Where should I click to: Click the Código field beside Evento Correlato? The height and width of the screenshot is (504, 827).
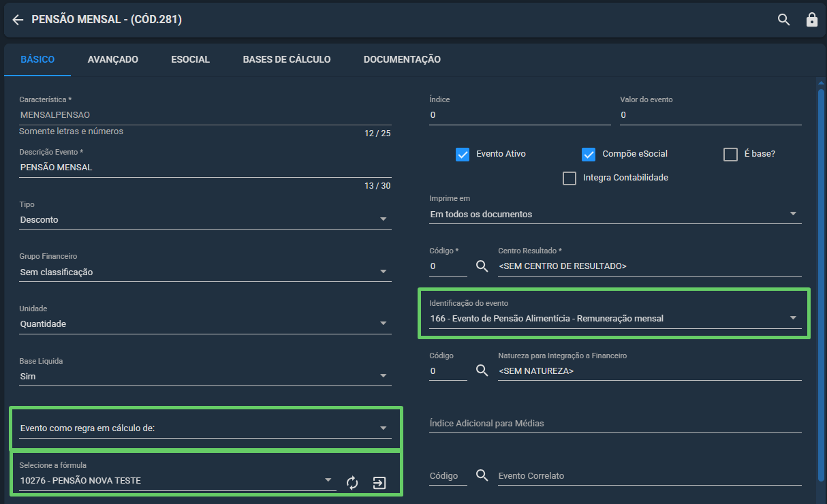click(448, 475)
